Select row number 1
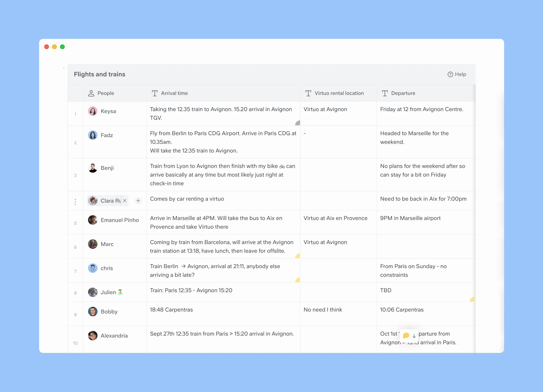543x392 pixels. click(75, 114)
